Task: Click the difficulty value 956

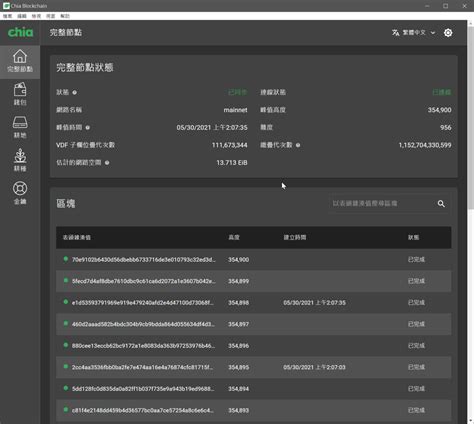Action: (x=446, y=128)
